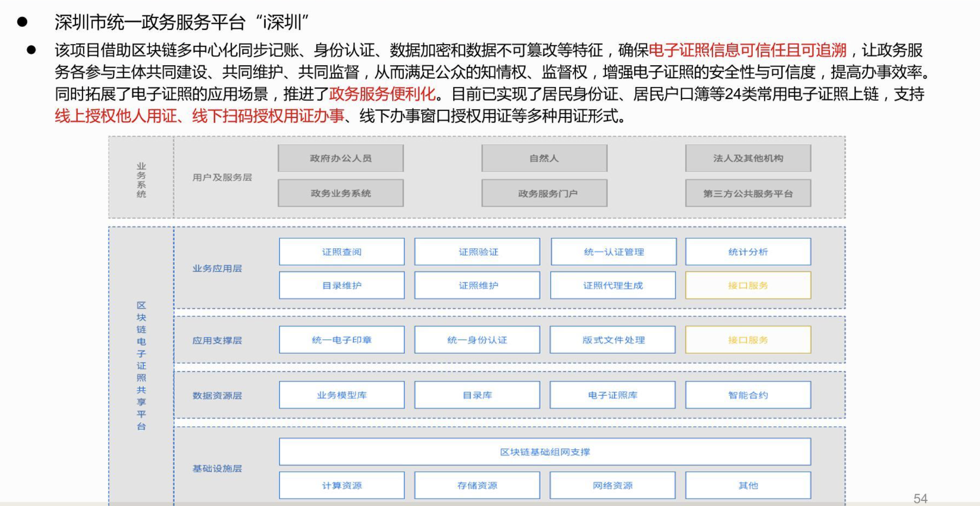Click the 目录维护 box
This screenshot has height=506, width=980.
tap(342, 285)
